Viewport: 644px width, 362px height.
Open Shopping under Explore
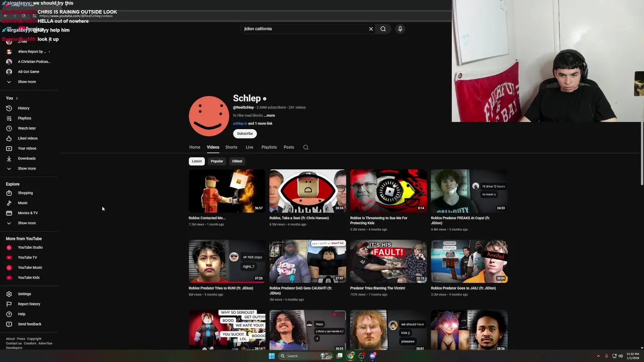(x=25, y=193)
